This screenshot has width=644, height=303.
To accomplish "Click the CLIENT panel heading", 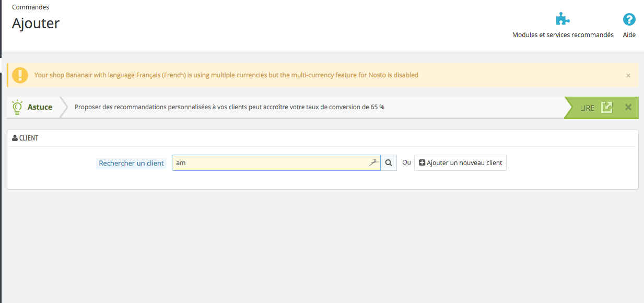I will pos(29,138).
